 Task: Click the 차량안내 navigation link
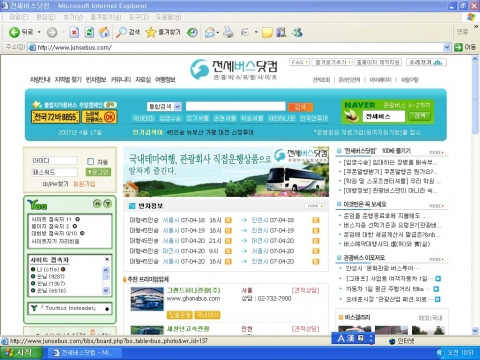pyautogui.click(x=40, y=80)
